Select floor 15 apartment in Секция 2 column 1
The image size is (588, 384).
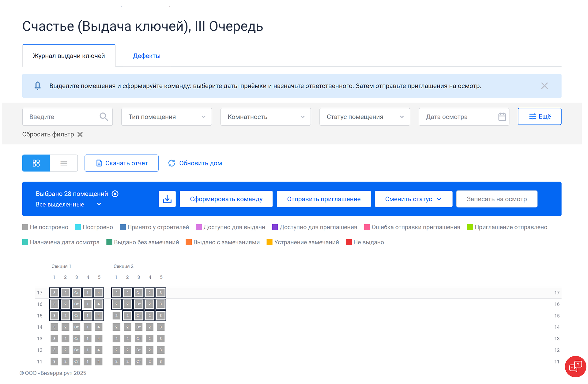(116, 316)
